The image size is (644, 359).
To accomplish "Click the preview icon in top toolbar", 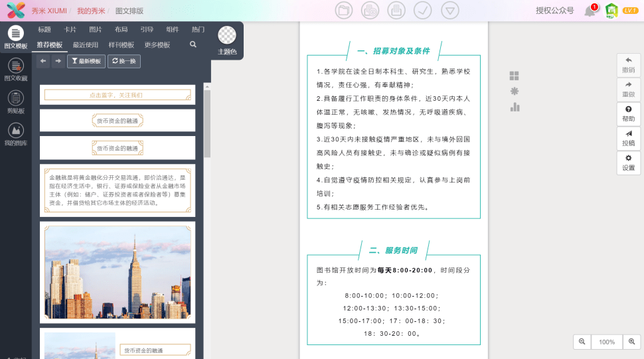I will 370,10.
